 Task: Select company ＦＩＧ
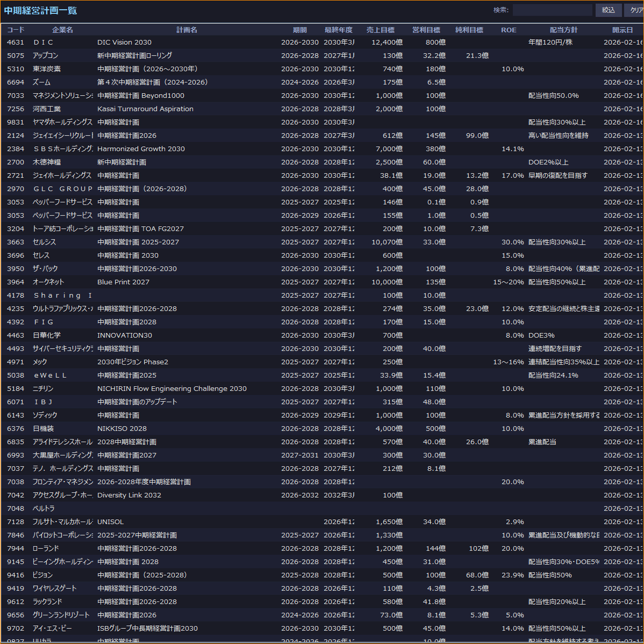[43, 322]
